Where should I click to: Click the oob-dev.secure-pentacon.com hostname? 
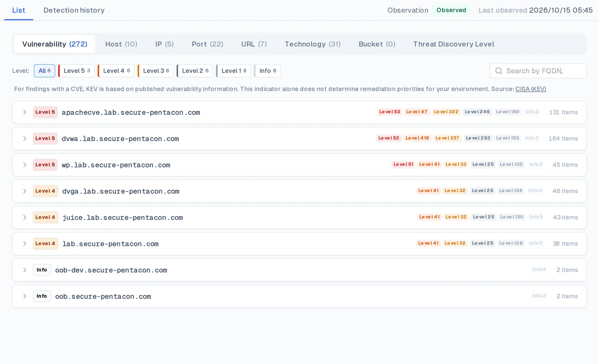pyautogui.click(x=111, y=270)
